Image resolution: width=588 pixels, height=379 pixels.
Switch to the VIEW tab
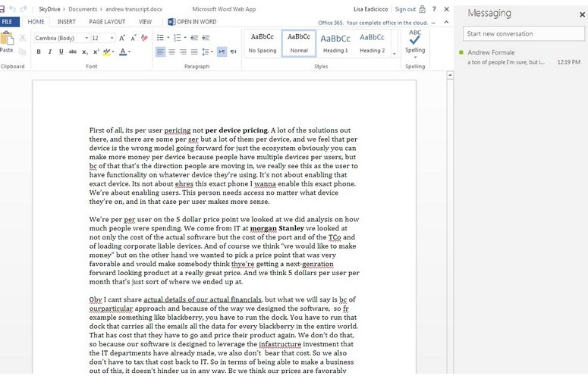(x=145, y=22)
